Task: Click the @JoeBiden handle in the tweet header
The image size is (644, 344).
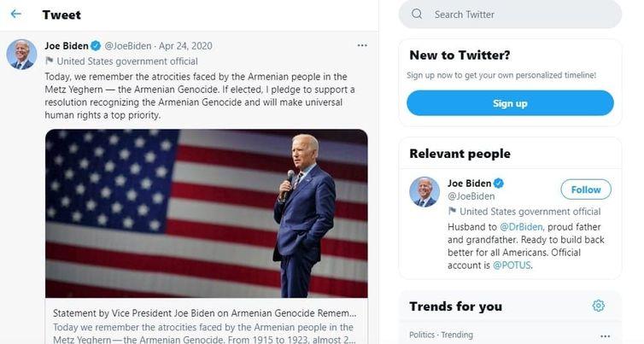Action: point(128,46)
